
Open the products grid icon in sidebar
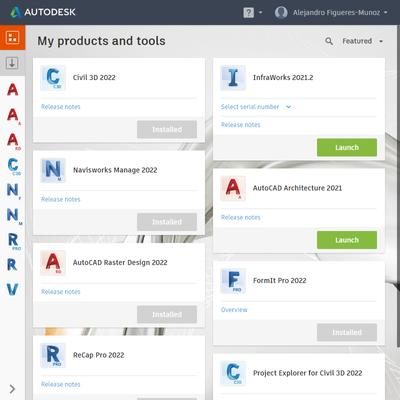coord(12,37)
